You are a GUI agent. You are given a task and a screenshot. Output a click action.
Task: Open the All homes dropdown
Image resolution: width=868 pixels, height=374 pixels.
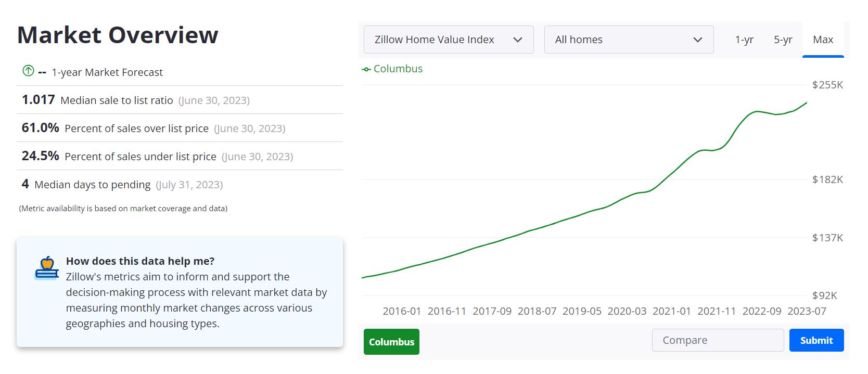[628, 40]
